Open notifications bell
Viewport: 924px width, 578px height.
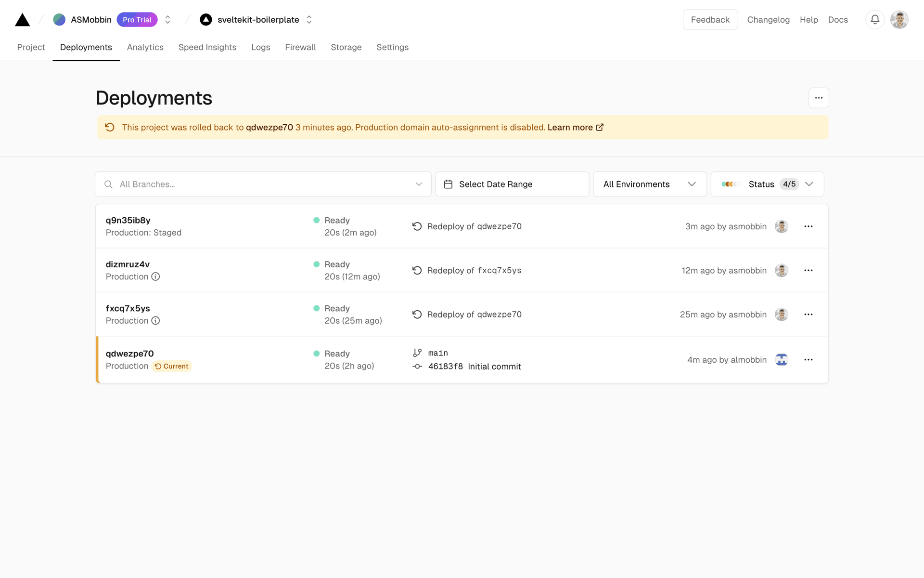(x=875, y=20)
